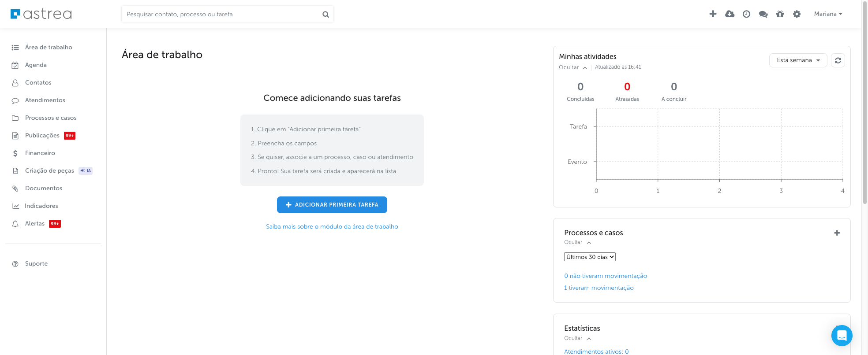This screenshot has height=355, width=868.
Task: Hide the Estatísticas panel
Action: point(577,338)
